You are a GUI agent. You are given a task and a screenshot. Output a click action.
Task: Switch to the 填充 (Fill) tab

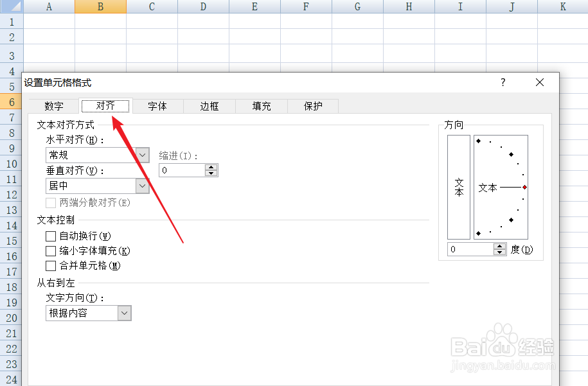click(261, 106)
